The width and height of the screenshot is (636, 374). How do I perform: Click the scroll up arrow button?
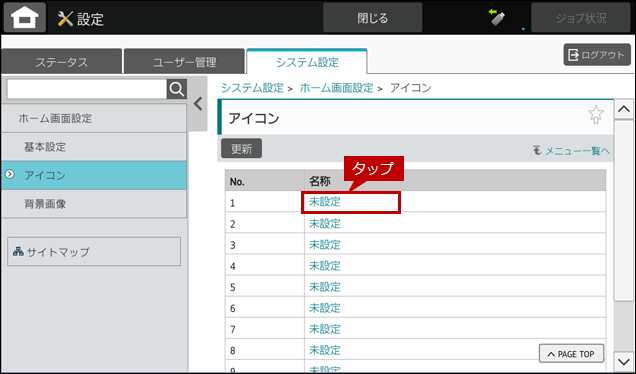pyautogui.click(x=623, y=110)
